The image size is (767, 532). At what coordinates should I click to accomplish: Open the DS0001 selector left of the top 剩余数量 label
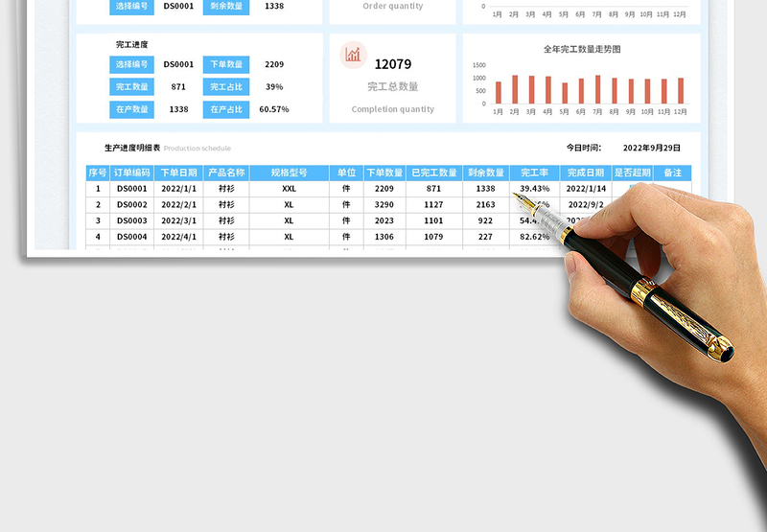coord(178,5)
